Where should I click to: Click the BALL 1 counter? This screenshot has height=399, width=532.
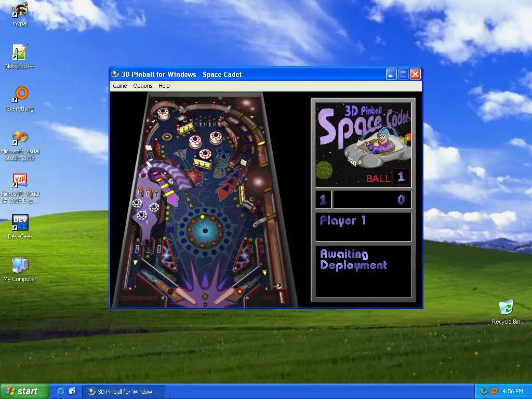pyautogui.click(x=388, y=177)
